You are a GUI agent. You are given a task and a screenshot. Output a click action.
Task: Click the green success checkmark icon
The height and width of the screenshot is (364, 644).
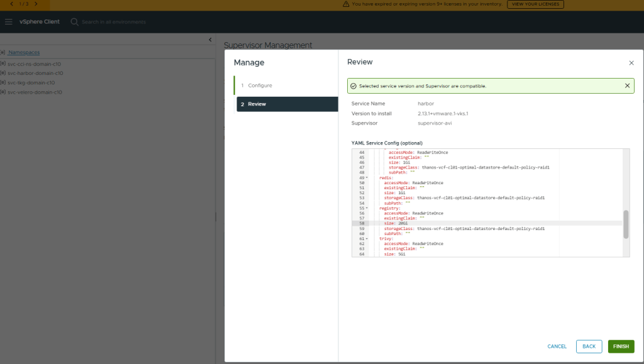(x=353, y=86)
